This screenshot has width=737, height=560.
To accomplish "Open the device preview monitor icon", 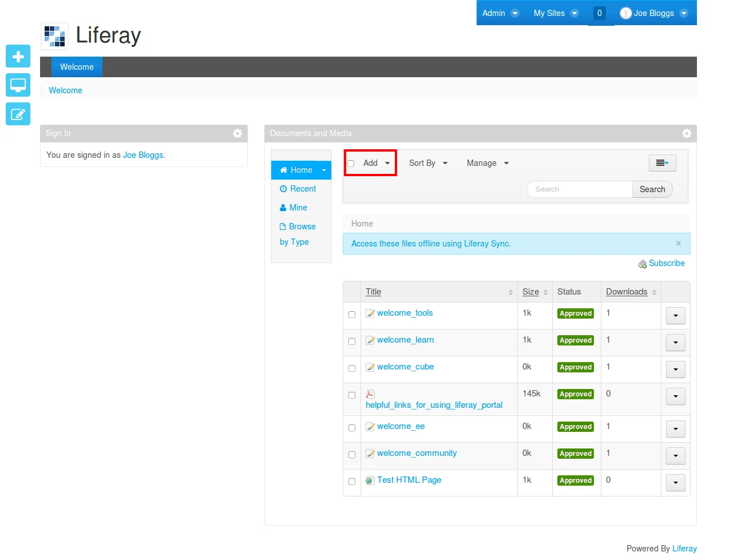I will point(18,85).
